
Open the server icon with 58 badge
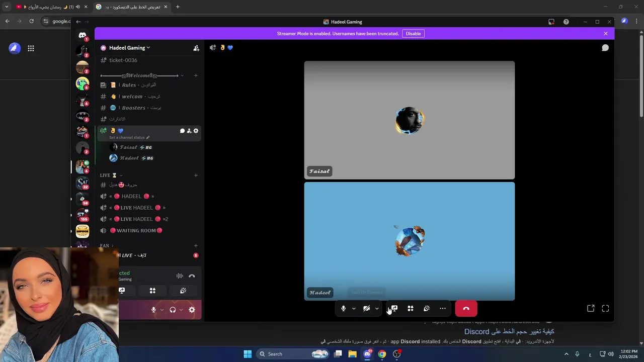[x=83, y=199]
